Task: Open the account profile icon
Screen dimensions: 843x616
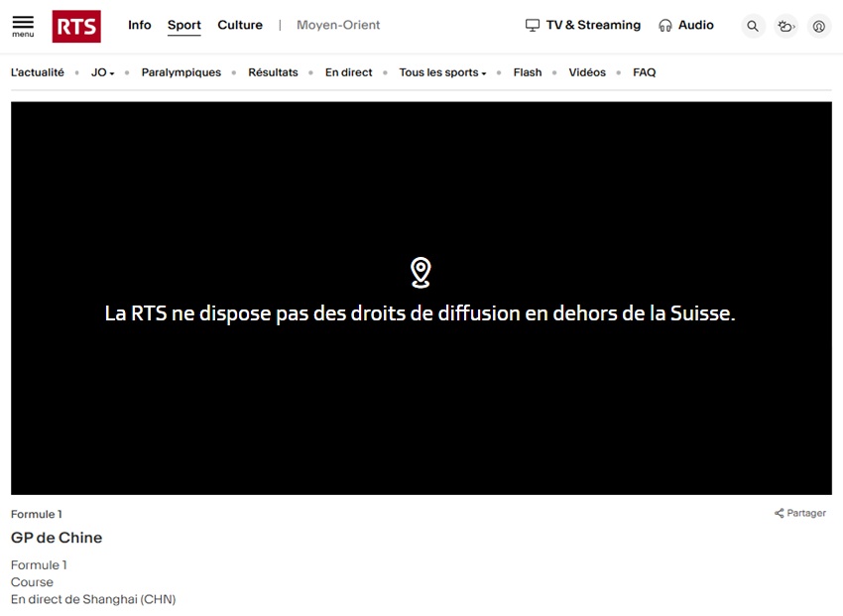Action: [x=817, y=26]
